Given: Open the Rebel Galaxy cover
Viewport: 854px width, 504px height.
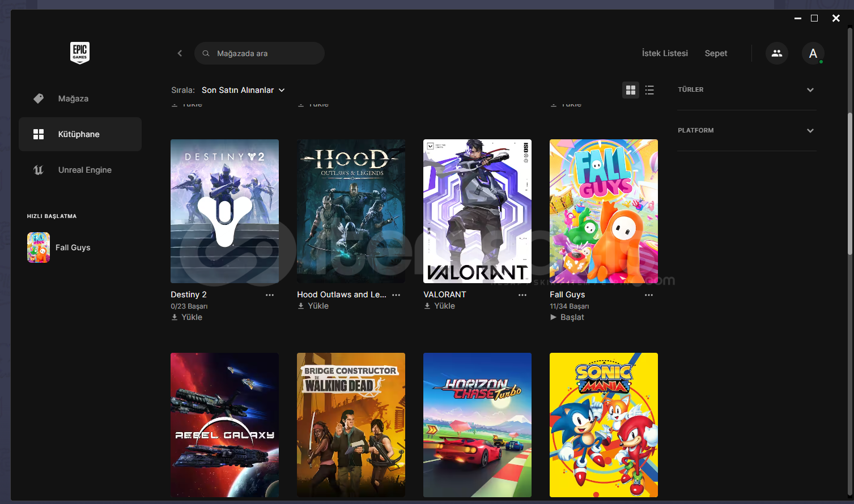Looking at the screenshot, I should (224, 425).
